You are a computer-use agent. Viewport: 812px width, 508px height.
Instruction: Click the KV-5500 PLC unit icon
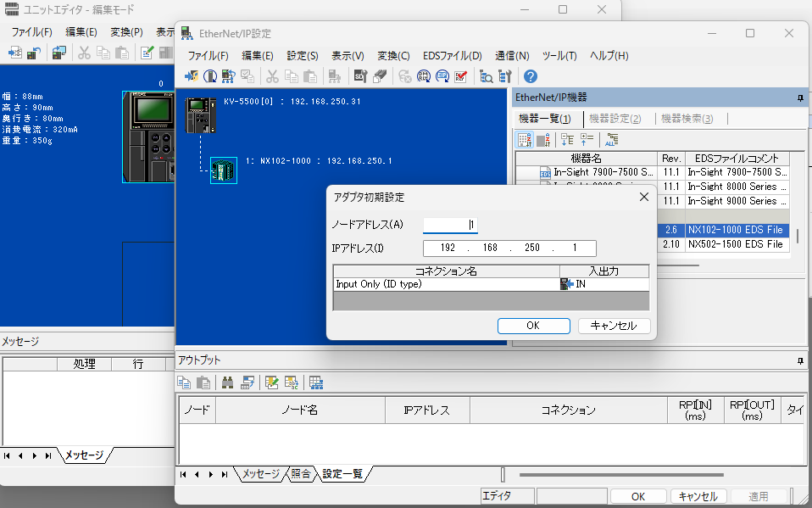click(x=197, y=114)
